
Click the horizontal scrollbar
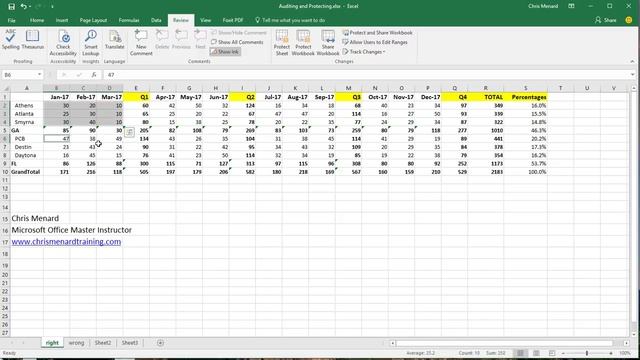(x=504, y=343)
